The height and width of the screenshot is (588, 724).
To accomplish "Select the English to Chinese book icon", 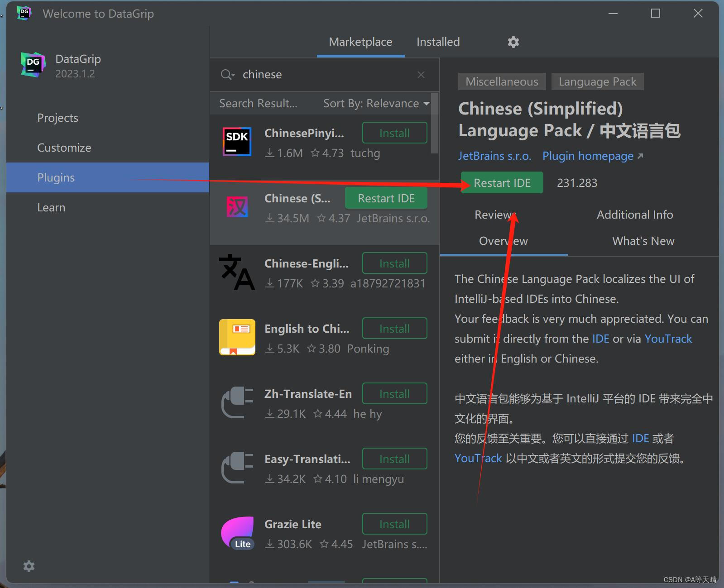I will pos(237,337).
